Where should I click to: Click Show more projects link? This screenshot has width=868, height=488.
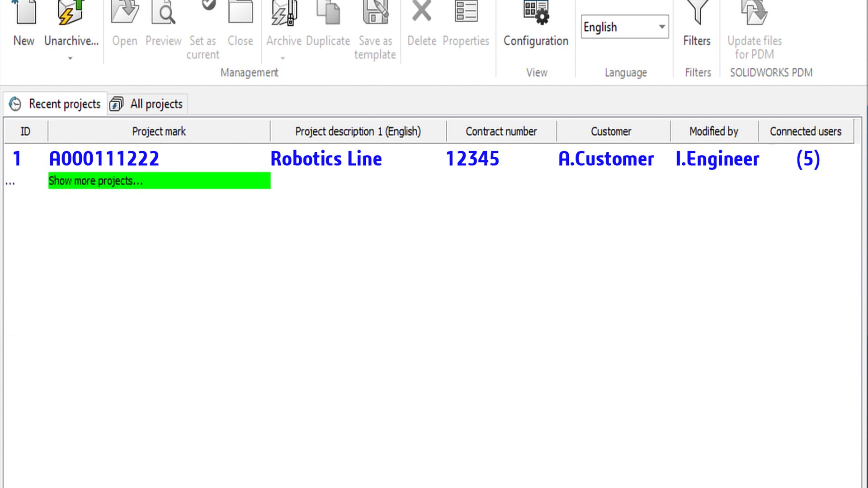tap(95, 181)
